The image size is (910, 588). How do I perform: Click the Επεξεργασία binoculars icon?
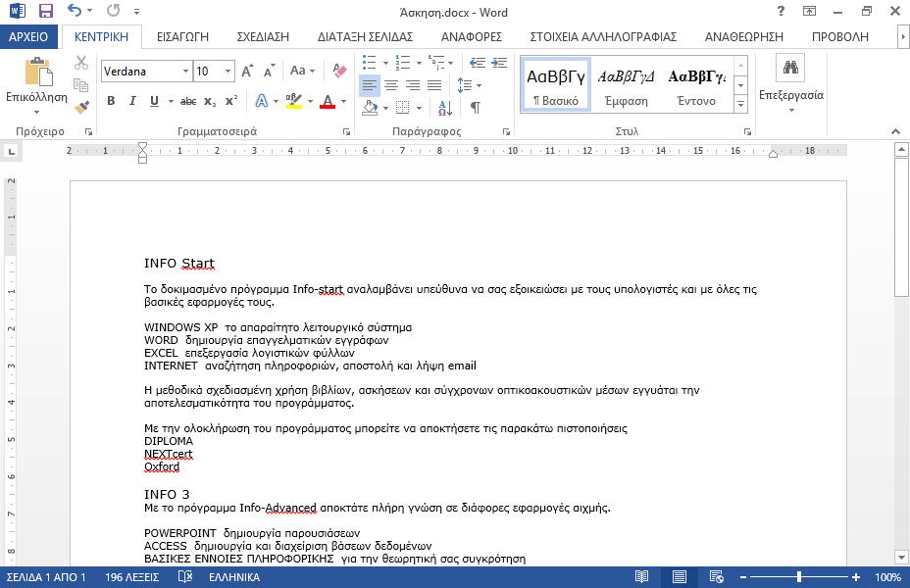[x=790, y=68]
